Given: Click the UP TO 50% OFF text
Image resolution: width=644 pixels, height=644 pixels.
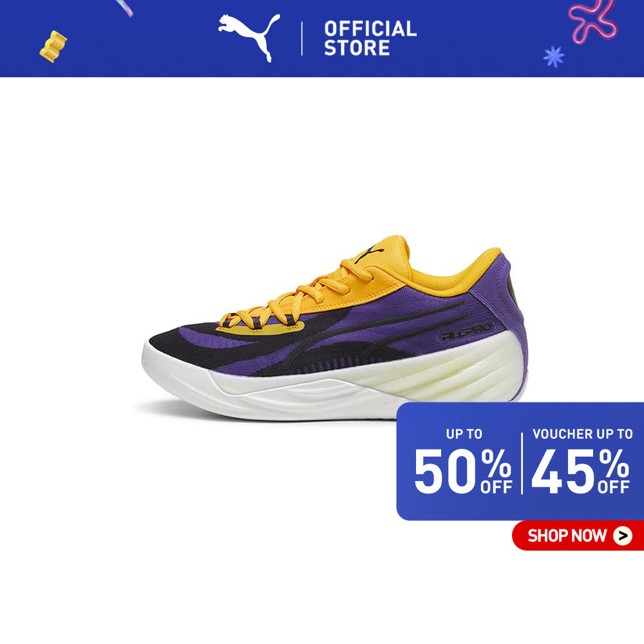Looking at the screenshot, I should coord(463,461).
